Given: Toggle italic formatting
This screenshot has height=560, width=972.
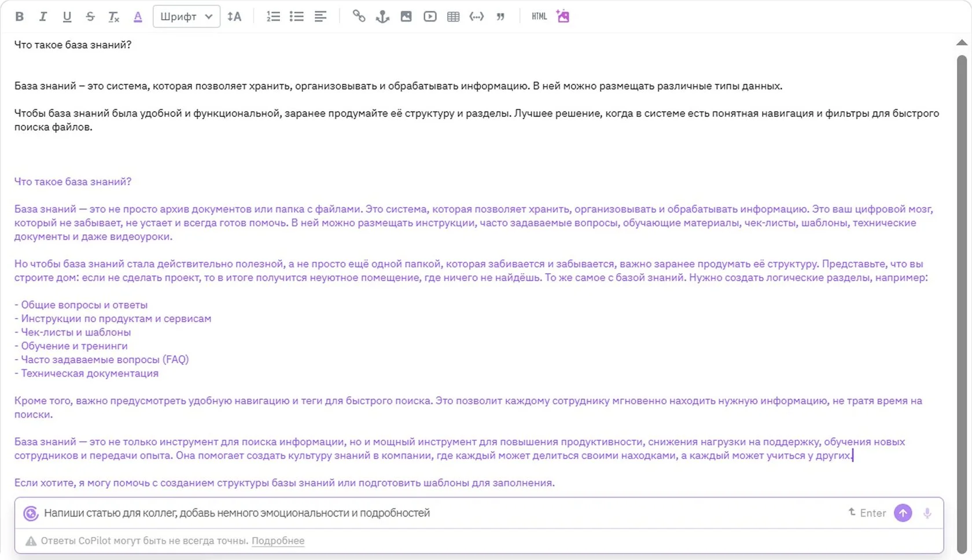Looking at the screenshot, I should tap(43, 17).
